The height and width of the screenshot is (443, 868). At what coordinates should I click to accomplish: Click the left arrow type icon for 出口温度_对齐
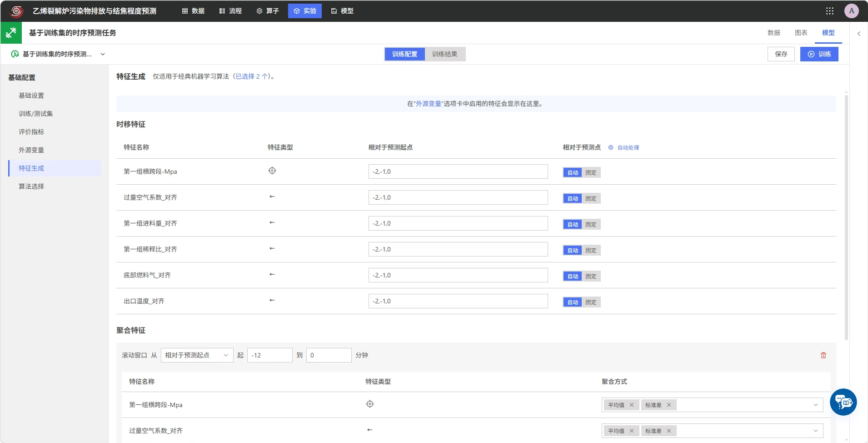click(272, 300)
